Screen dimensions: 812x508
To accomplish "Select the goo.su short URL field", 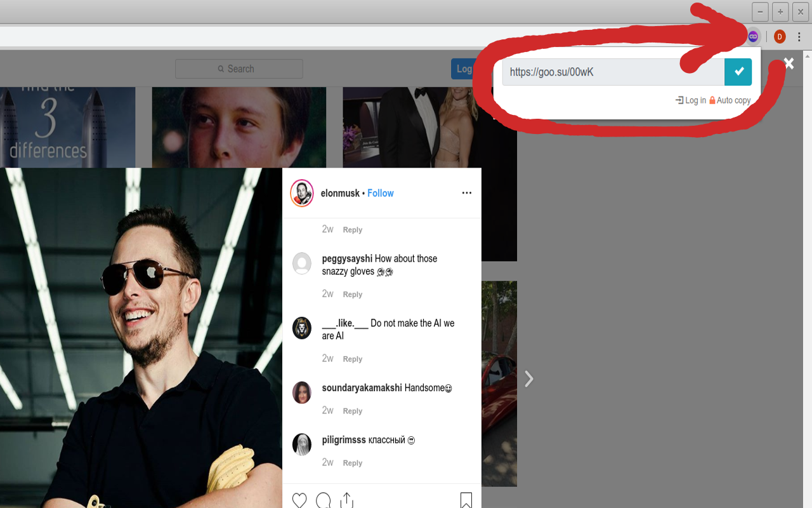I will 613,72.
